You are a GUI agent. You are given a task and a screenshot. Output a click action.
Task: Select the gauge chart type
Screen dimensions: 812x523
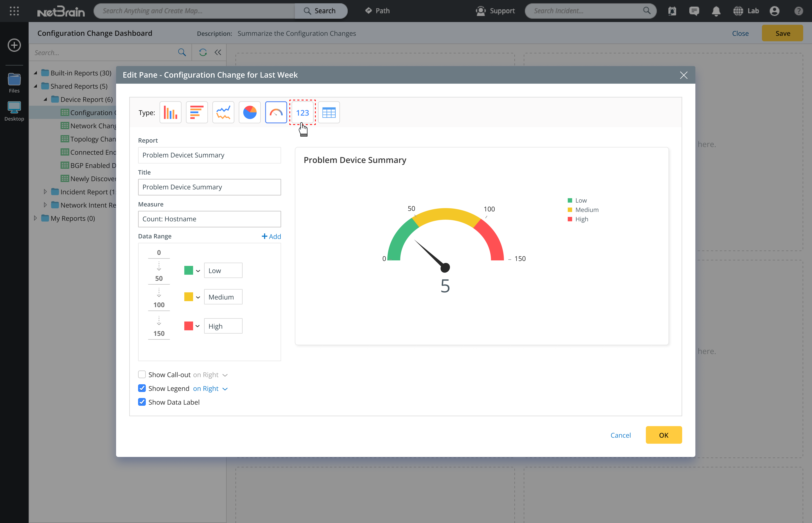[276, 112]
